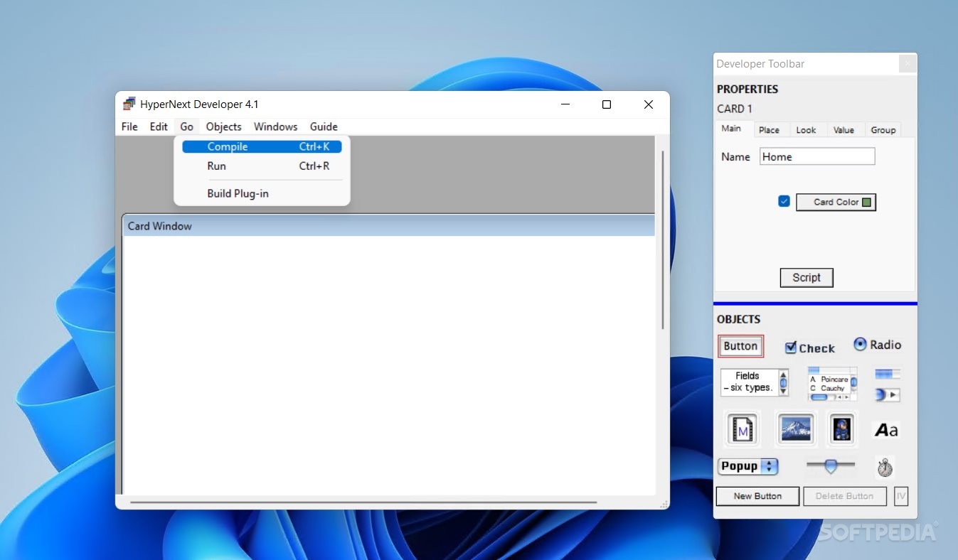
Task: Click the small IV button
Action: (x=901, y=496)
